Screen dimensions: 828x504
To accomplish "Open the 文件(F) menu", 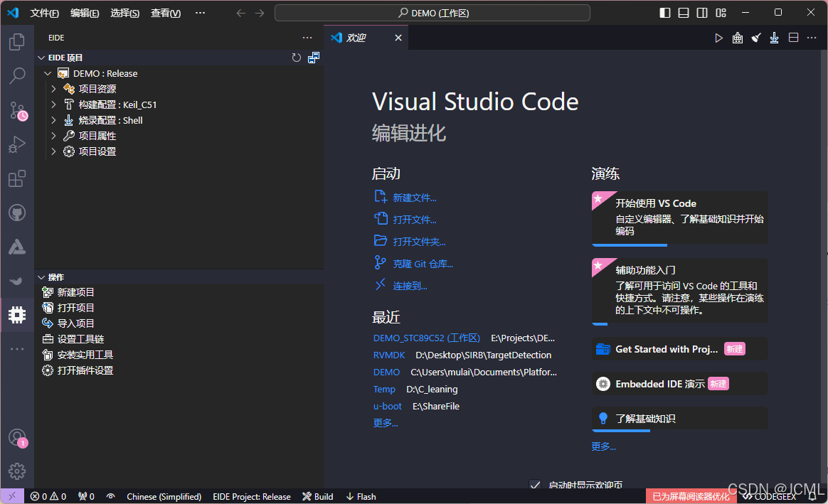I will click(44, 13).
